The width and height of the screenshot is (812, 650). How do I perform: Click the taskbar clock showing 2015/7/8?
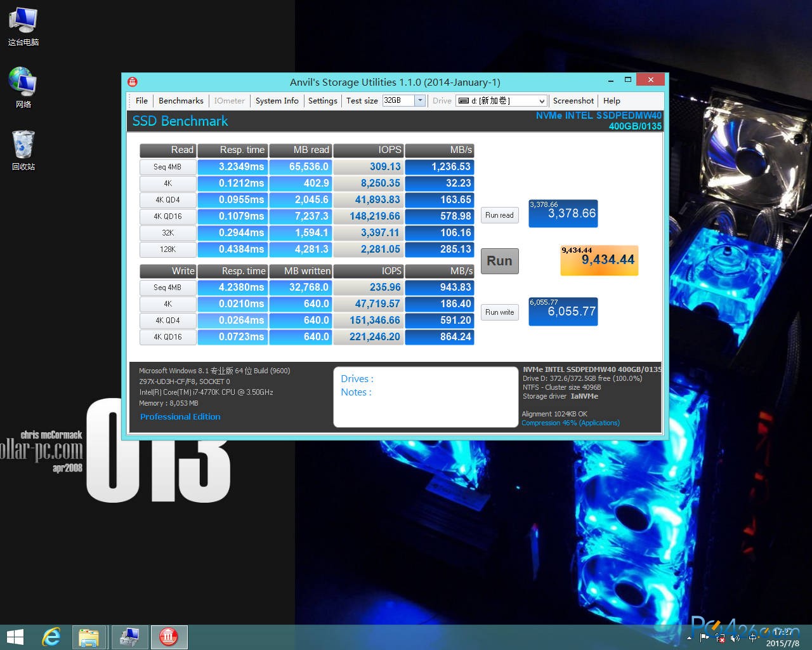pyautogui.click(x=782, y=637)
